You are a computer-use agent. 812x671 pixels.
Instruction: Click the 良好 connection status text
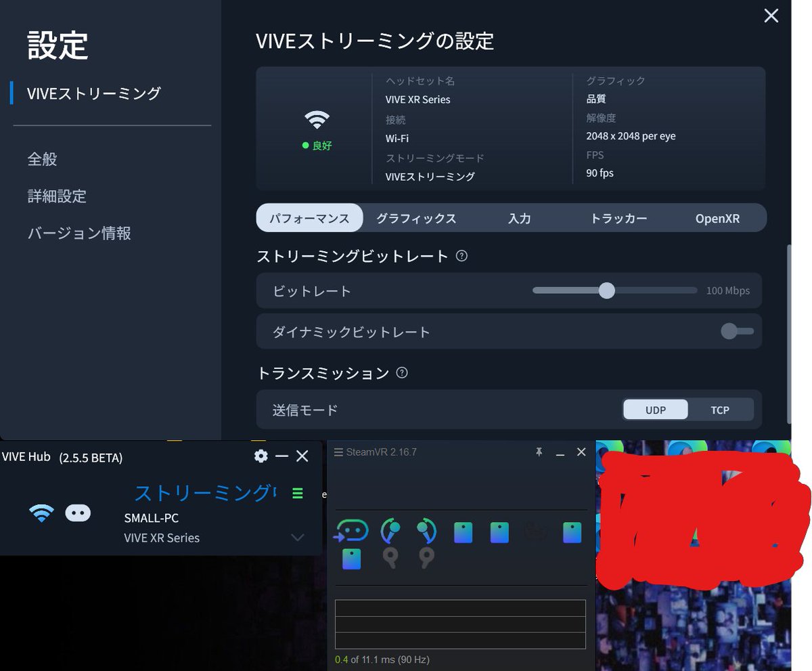tap(322, 146)
